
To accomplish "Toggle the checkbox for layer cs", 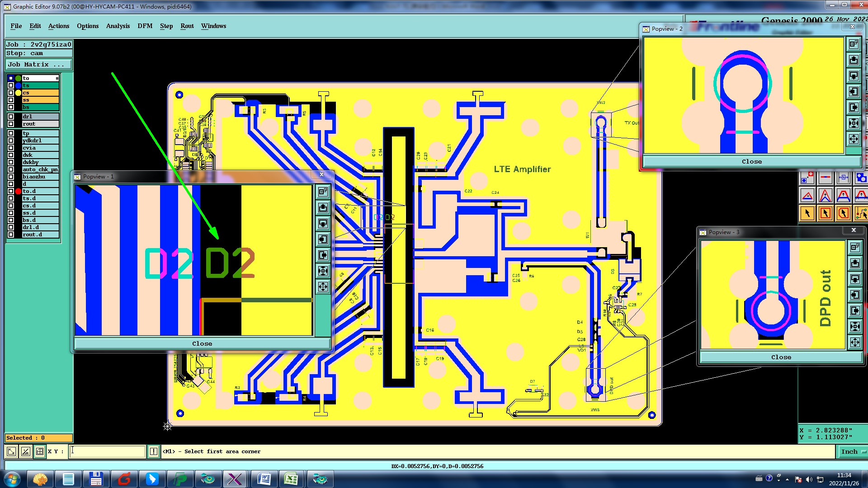I will coord(11,93).
